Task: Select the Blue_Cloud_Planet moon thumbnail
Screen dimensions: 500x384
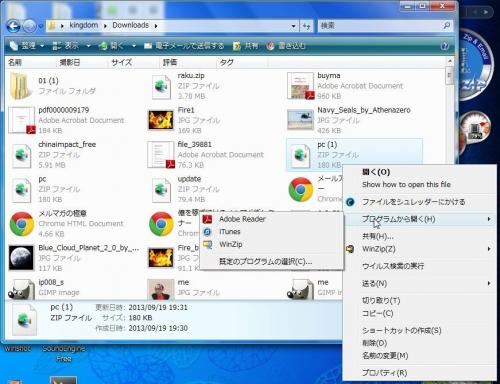Action: (21, 257)
